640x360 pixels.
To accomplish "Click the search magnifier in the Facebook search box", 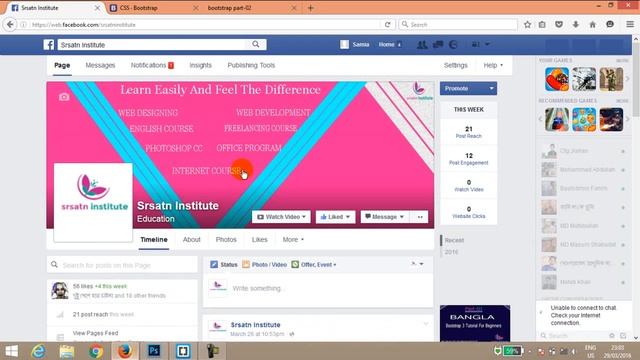I will pos(256,44).
